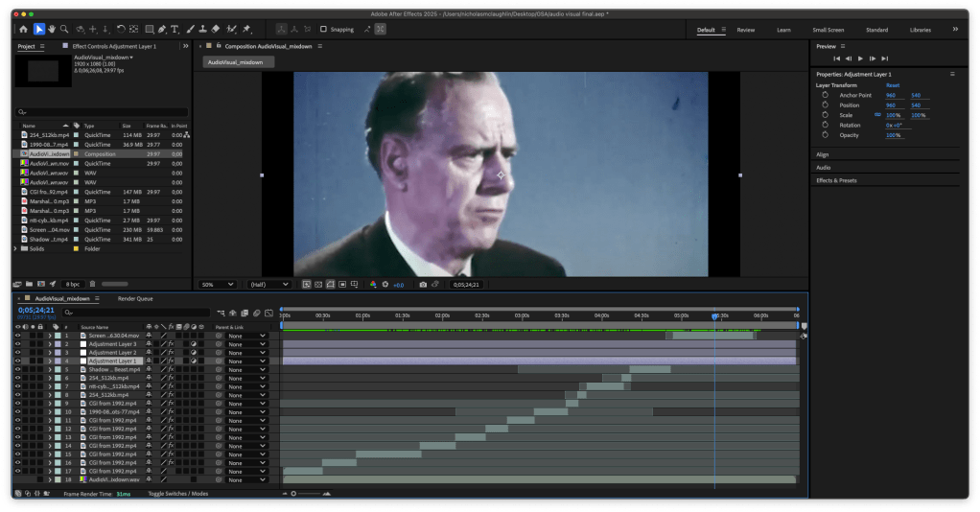Select the Puppet Pin tool

[x=247, y=30]
